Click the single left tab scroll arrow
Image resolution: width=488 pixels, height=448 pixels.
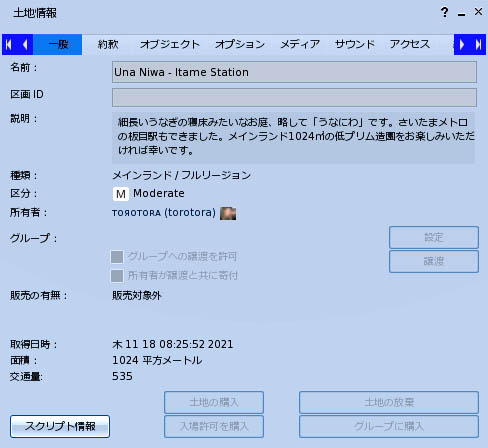[25, 44]
